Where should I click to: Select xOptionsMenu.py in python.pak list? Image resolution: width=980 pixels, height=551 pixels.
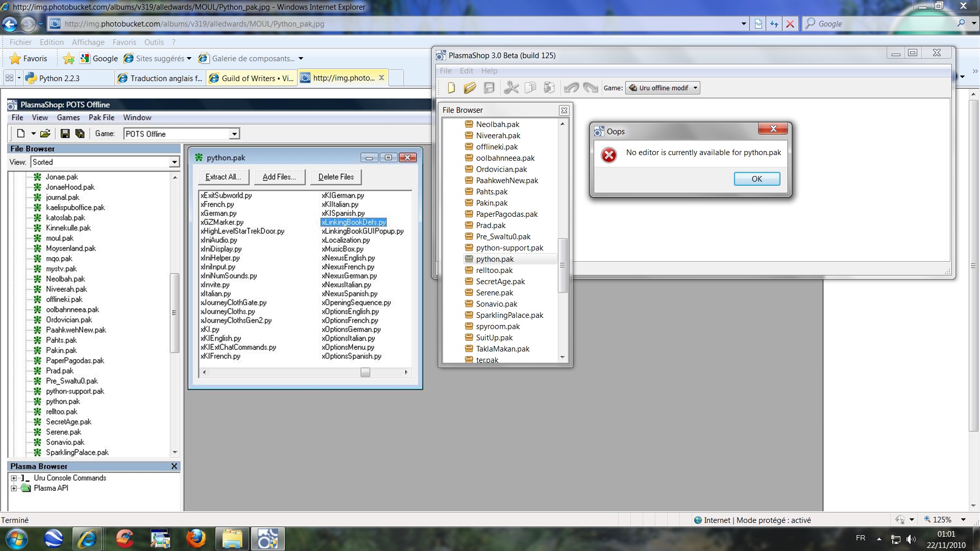pos(348,347)
